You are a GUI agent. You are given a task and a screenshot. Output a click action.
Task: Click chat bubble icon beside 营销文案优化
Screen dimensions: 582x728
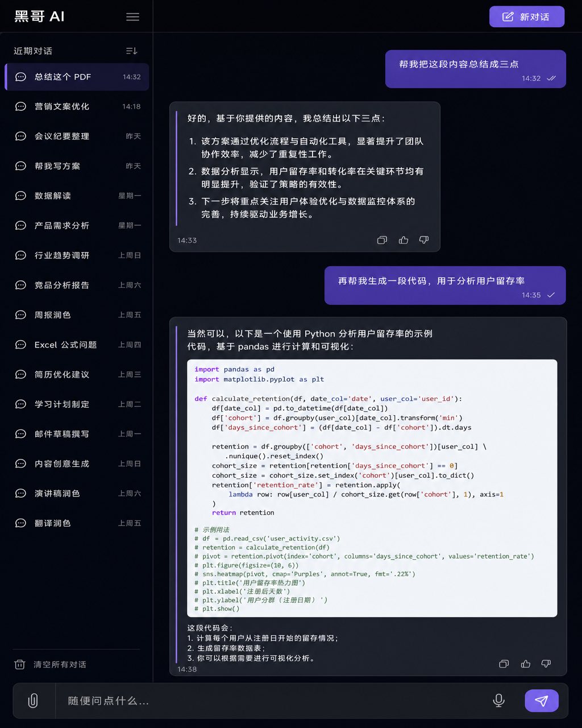tap(20, 106)
